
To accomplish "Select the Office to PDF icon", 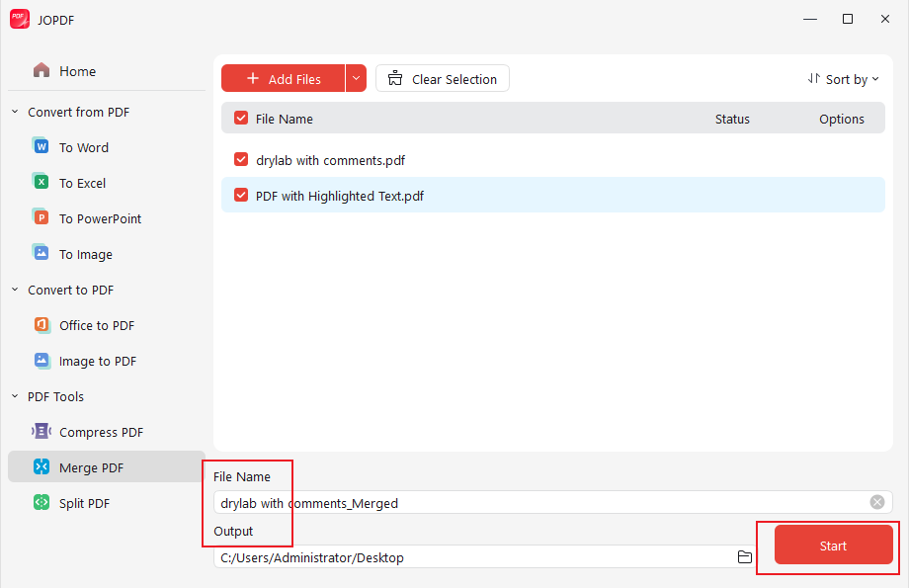I will [x=41, y=324].
